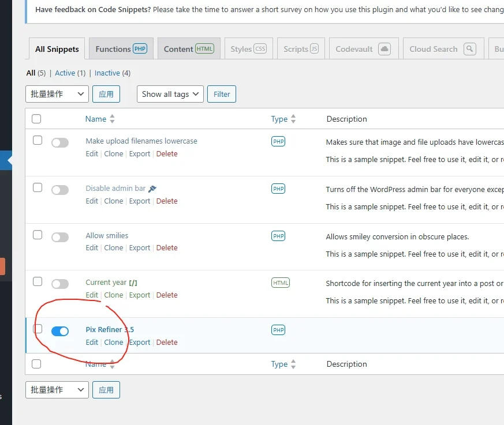
Task: Open the bottom bulk actions dropdown
Action: [x=57, y=390]
